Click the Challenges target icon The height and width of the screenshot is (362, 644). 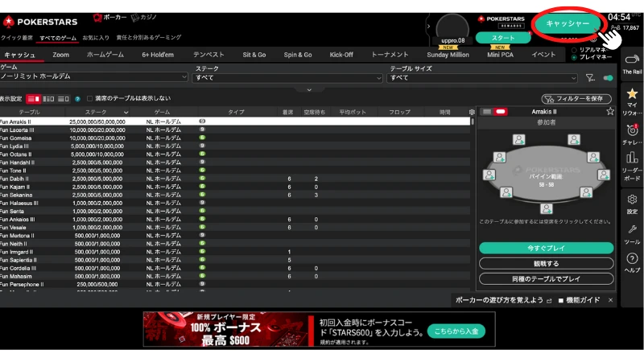(x=632, y=130)
